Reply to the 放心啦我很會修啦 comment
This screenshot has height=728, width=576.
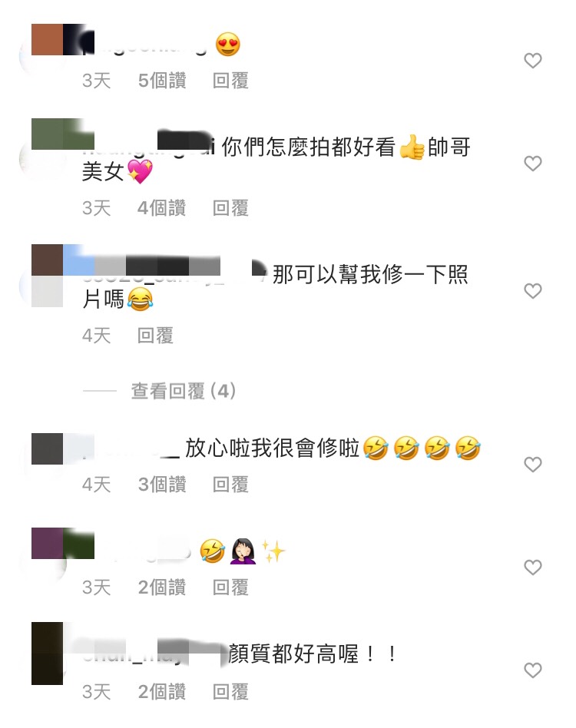coord(230,485)
